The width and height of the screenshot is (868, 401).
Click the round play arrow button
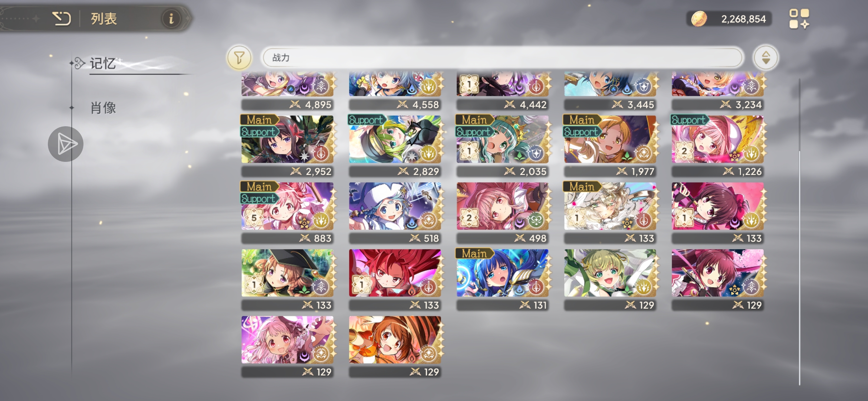click(66, 144)
